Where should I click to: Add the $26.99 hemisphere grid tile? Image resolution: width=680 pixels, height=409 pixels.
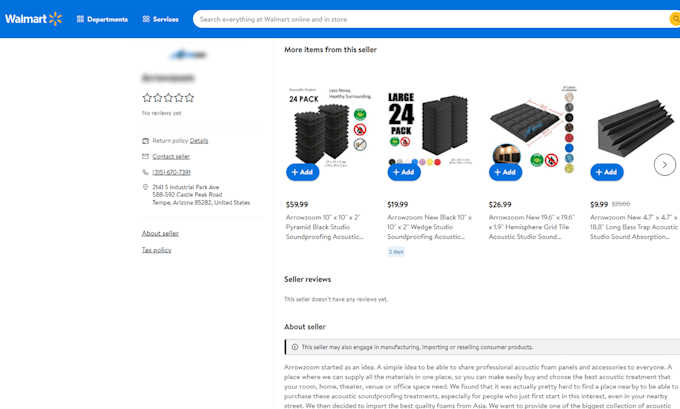point(505,172)
